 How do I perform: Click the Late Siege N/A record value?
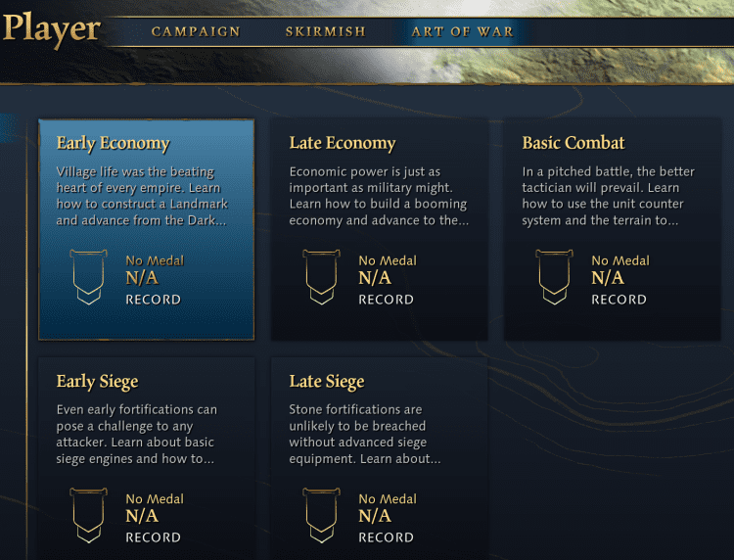375,516
